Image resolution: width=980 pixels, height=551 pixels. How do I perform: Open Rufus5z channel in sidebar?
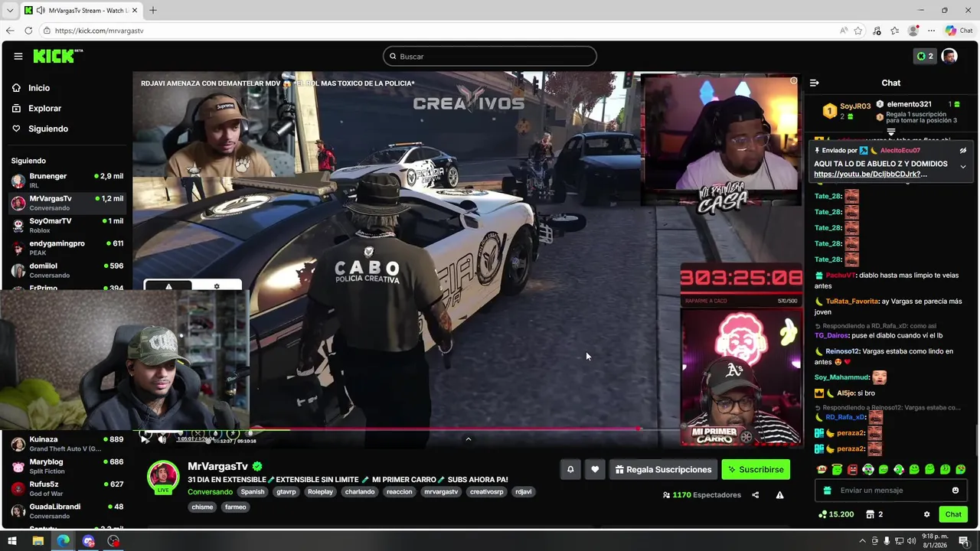click(x=67, y=488)
